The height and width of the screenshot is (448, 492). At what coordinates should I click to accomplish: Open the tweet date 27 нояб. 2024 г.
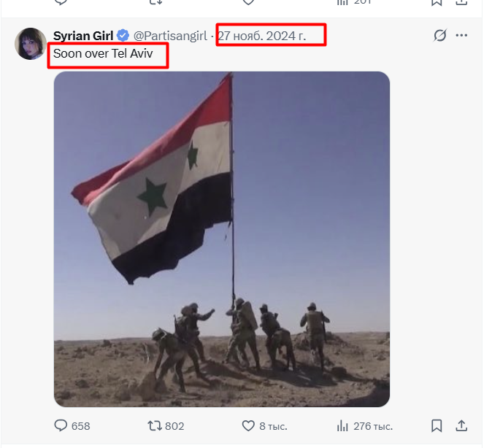click(x=261, y=36)
